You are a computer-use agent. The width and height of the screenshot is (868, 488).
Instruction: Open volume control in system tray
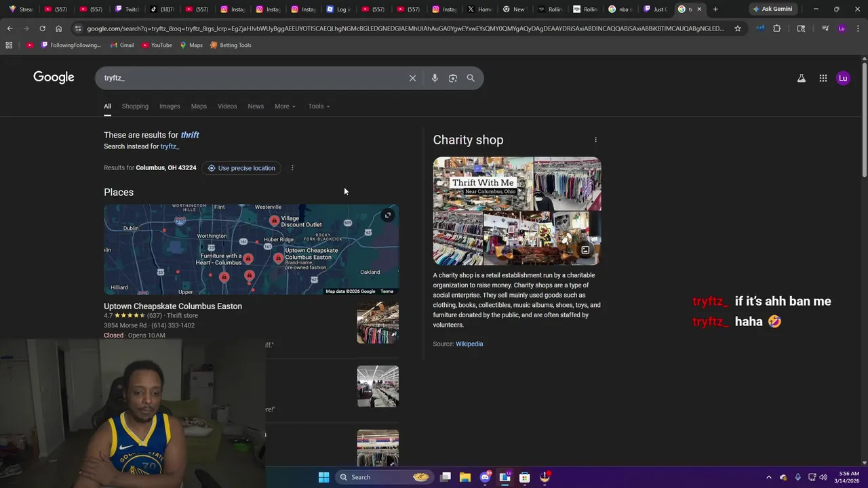coord(823,477)
